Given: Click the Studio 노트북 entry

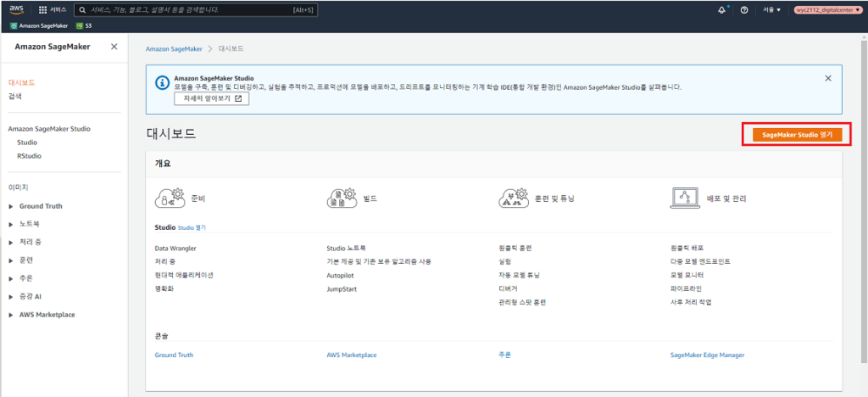Looking at the screenshot, I should (x=346, y=249).
